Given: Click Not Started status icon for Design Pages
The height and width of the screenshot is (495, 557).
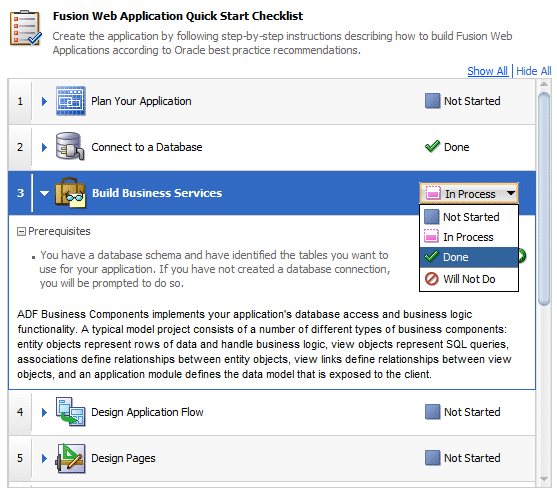Looking at the screenshot, I should [432, 458].
